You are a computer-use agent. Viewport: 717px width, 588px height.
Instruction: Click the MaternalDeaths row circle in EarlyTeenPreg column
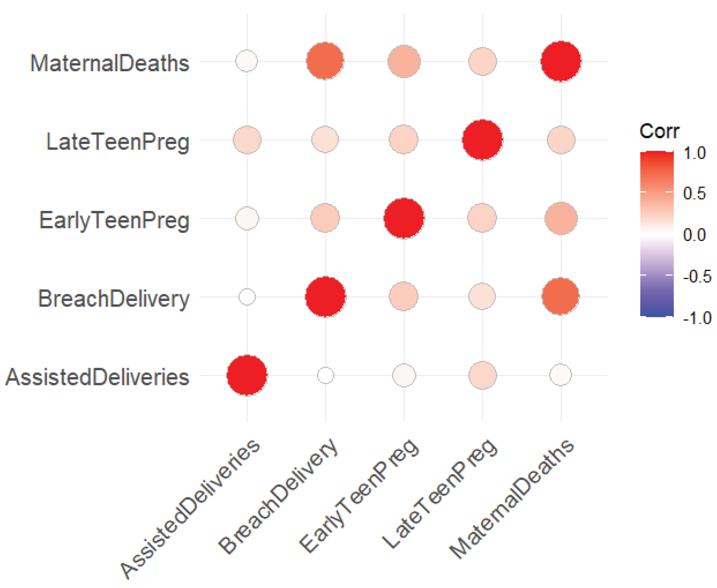click(404, 61)
